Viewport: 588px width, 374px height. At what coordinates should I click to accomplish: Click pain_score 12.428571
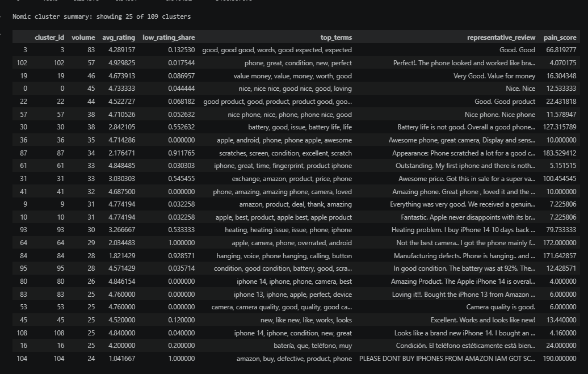click(x=561, y=268)
